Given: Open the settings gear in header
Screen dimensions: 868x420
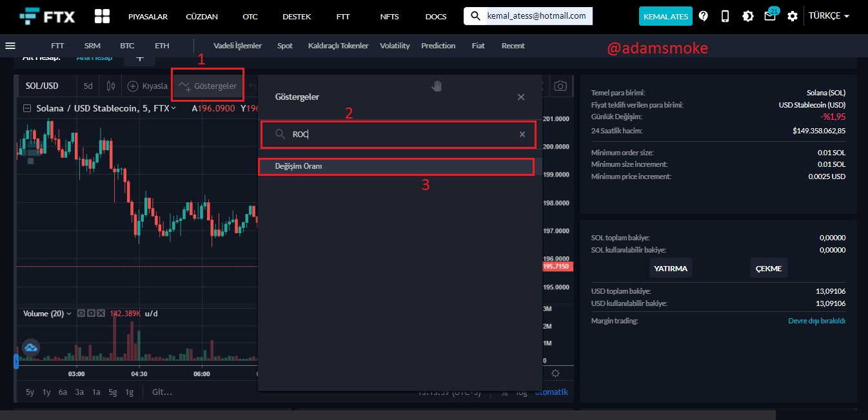Looking at the screenshot, I should 792,16.
